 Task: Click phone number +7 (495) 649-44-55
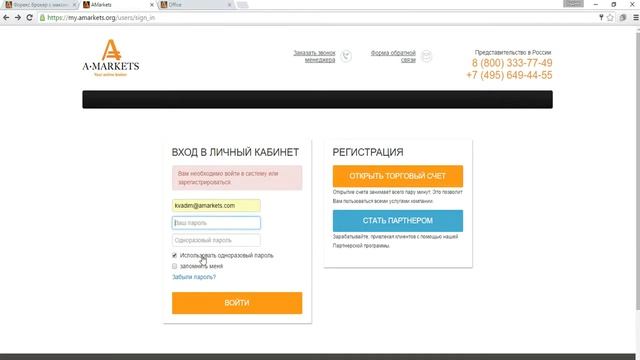click(x=509, y=75)
